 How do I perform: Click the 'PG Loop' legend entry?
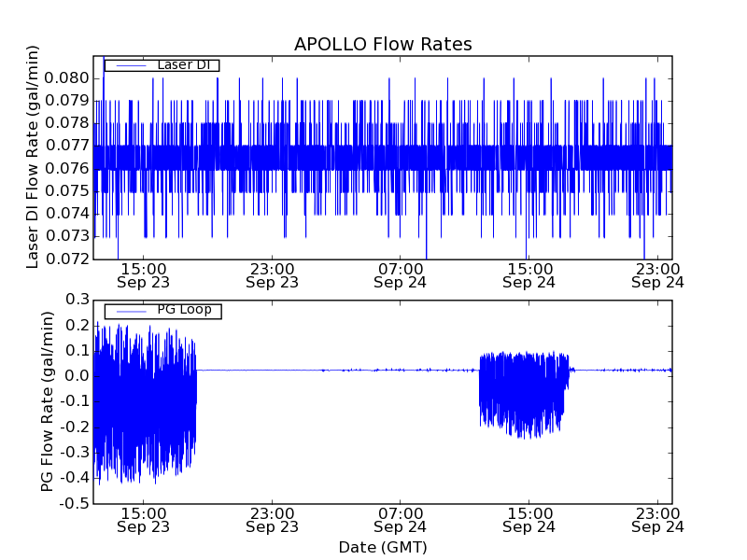pos(162,311)
